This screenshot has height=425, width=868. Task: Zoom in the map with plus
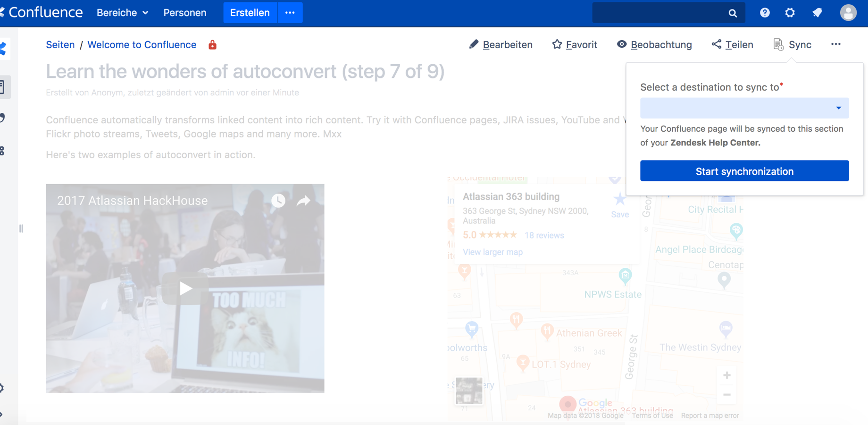click(727, 375)
